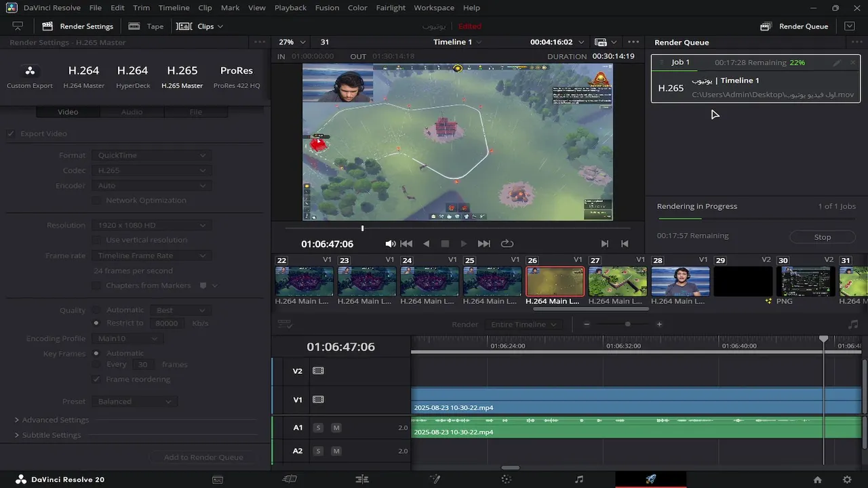Select the H.264 Master preset
Viewport: 868px width, 488px height.
click(x=83, y=77)
